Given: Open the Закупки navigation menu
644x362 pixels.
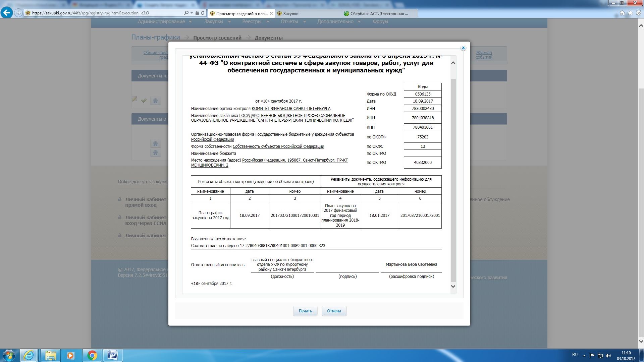Looking at the screenshot, I should click(x=218, y=21).
